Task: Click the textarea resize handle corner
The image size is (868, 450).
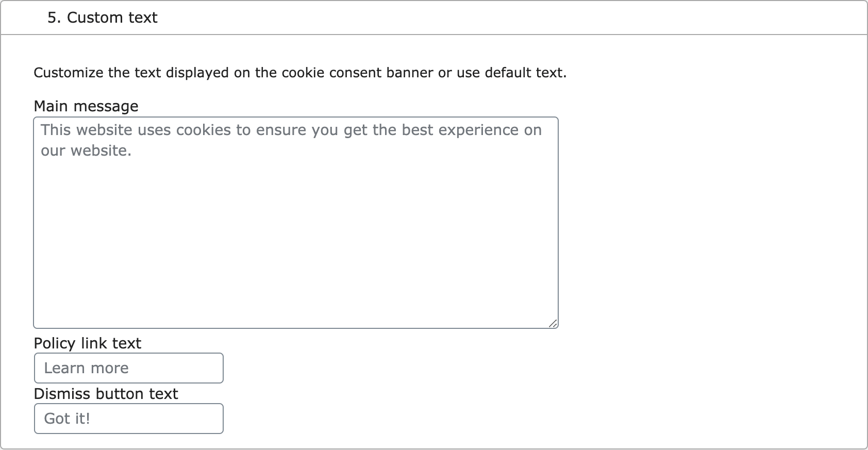Action: pyautogui.click(x=553, y=323)
